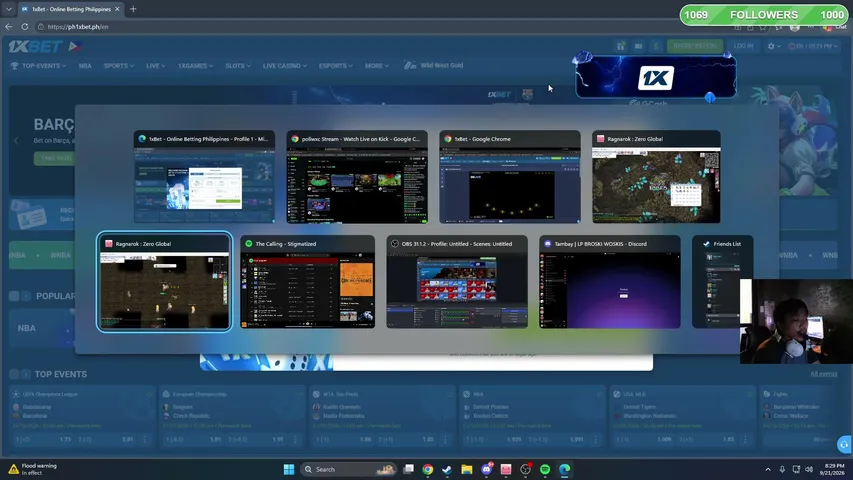
Task: Switch to the poliwxc Stream Kick Chrome window
Action: pos(357,177)
